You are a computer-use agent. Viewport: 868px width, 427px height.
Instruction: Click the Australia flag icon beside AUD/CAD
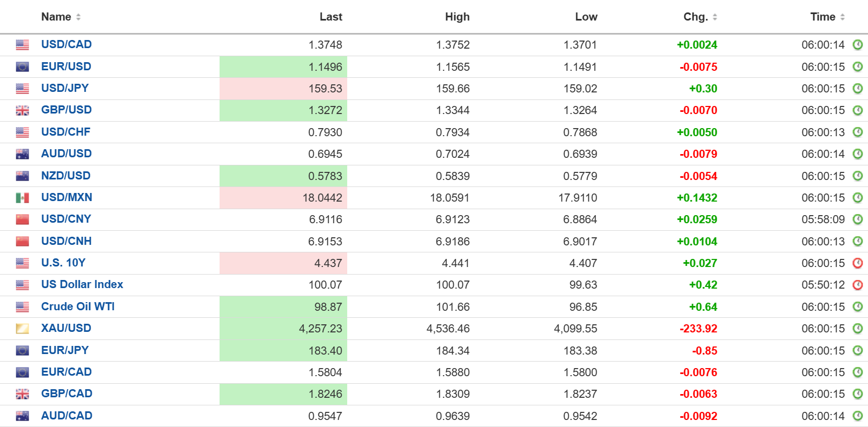click(22, 416)
